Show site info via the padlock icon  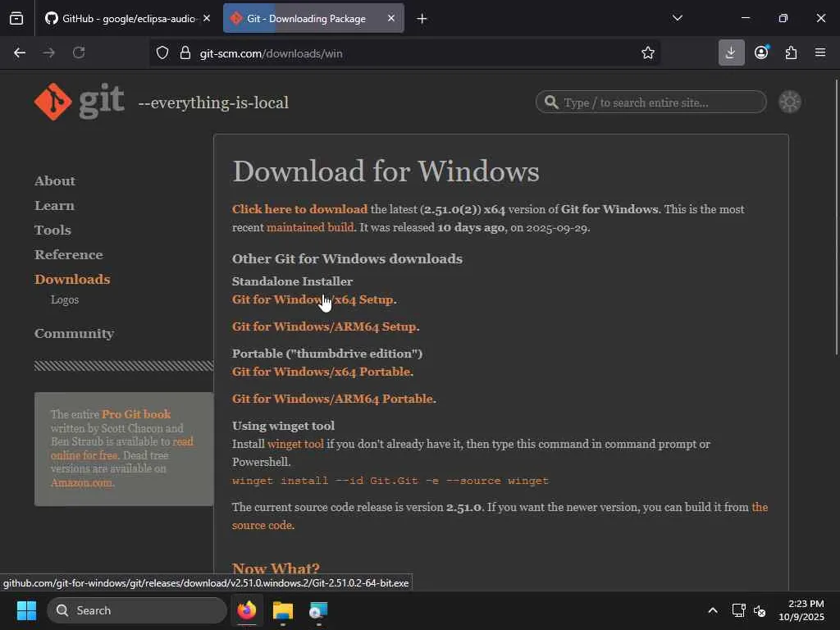pyautogui.click(x=185, y=52)
